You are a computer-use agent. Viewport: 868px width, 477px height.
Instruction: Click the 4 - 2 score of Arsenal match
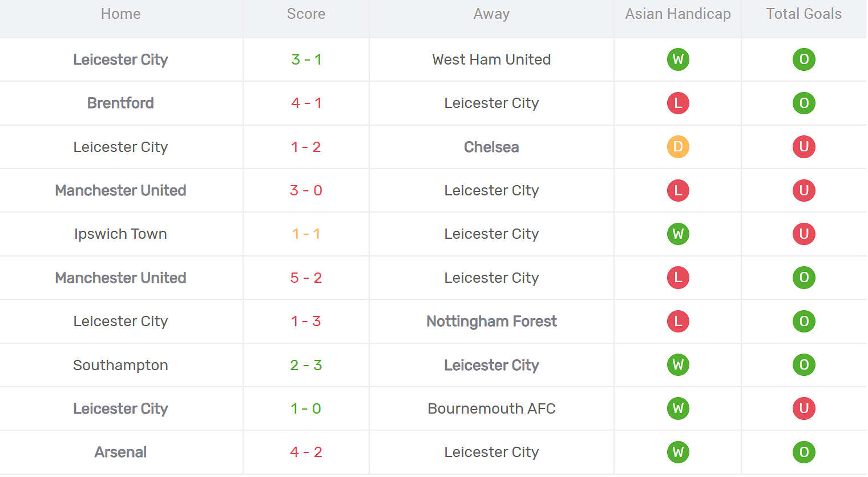pos(306,452)
